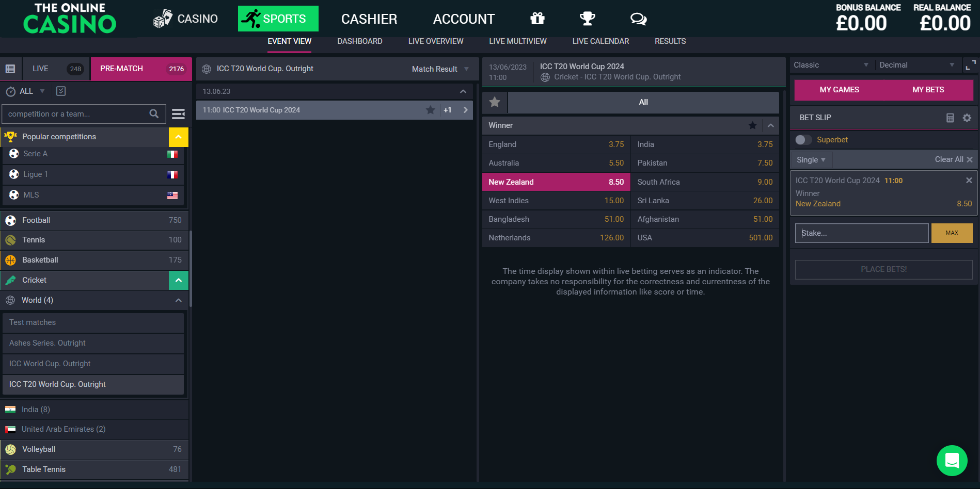Clear All bets from slip

(x=953, y=159)
